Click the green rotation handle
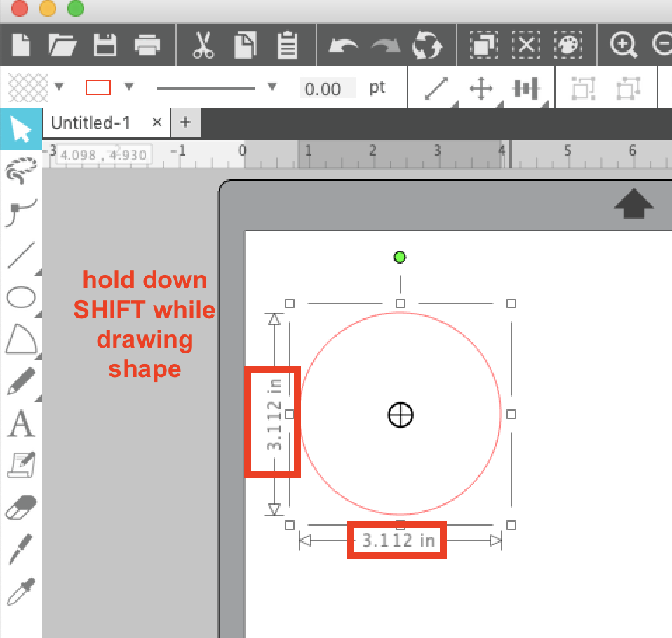 click(400, 257)
